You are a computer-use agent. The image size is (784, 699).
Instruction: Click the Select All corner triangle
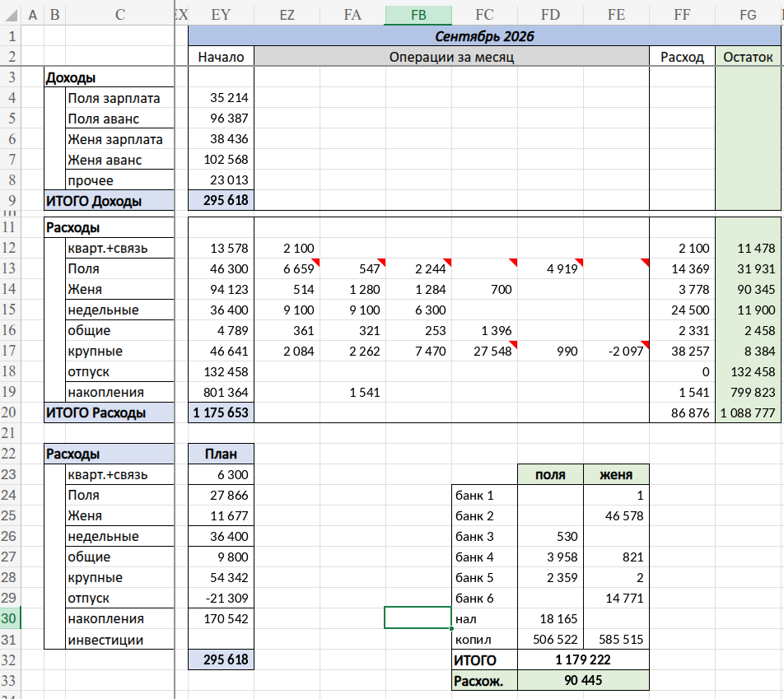(11, 15)
